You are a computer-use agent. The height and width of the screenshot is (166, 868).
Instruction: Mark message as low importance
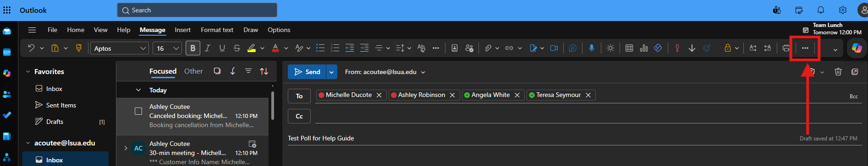coord(692,48)
